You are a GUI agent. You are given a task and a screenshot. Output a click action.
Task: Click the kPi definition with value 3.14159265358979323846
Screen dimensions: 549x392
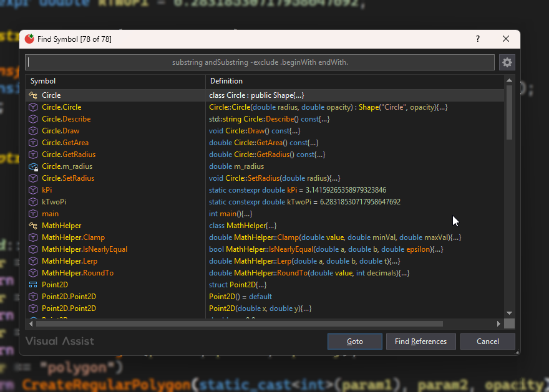pos(298,190)
